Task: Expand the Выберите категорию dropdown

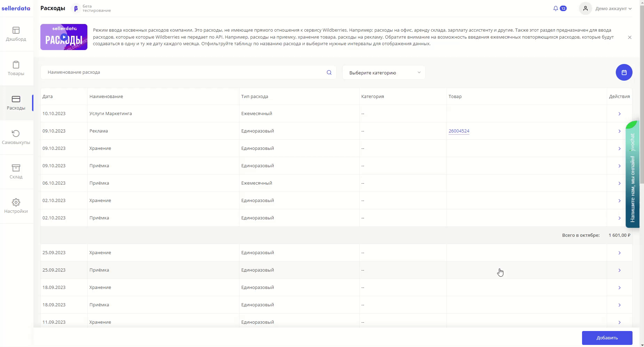Action: tap(384, 73)
